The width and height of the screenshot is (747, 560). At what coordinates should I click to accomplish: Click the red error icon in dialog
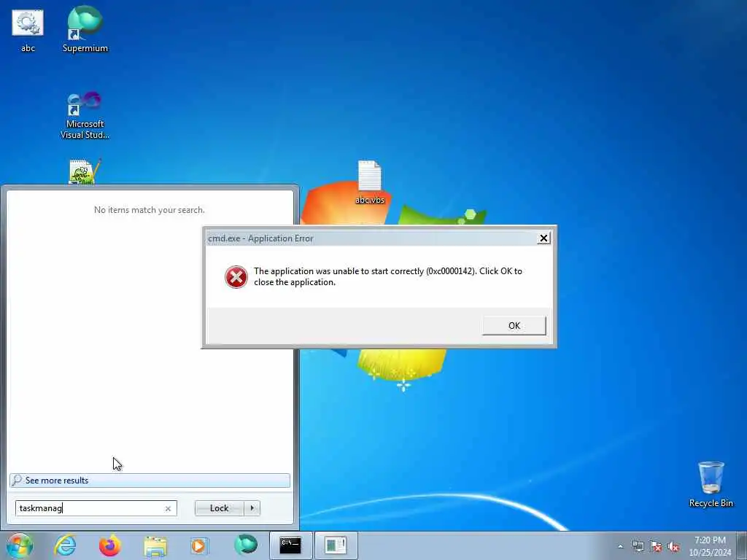click(x=236, y=276)
